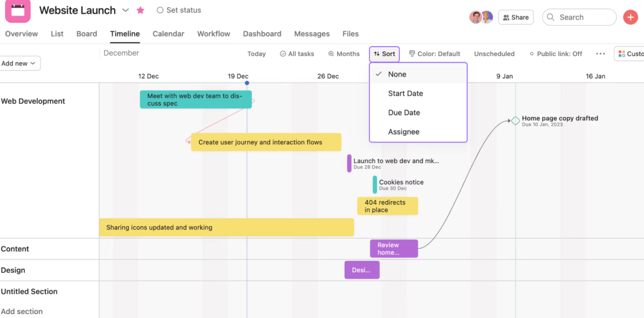
Task: Click the 12 Dec date header
Action: pos(148,76)
